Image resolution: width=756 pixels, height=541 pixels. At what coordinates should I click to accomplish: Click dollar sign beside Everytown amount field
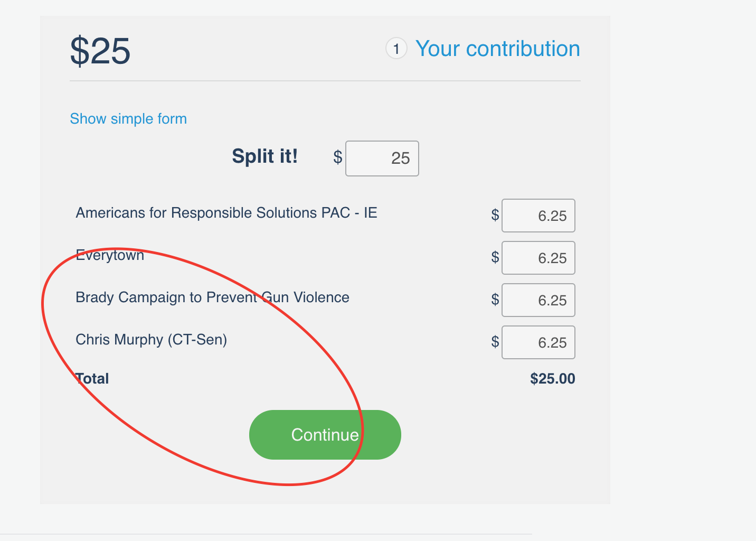click(x=495, y=257)
